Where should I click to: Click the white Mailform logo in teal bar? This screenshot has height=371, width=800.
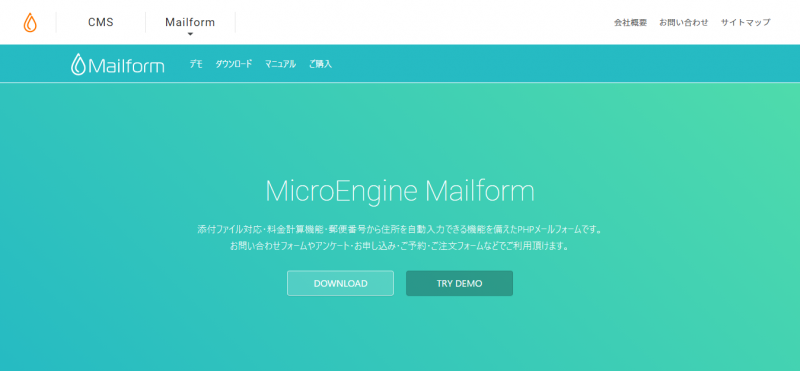click(x=118, y=64)
